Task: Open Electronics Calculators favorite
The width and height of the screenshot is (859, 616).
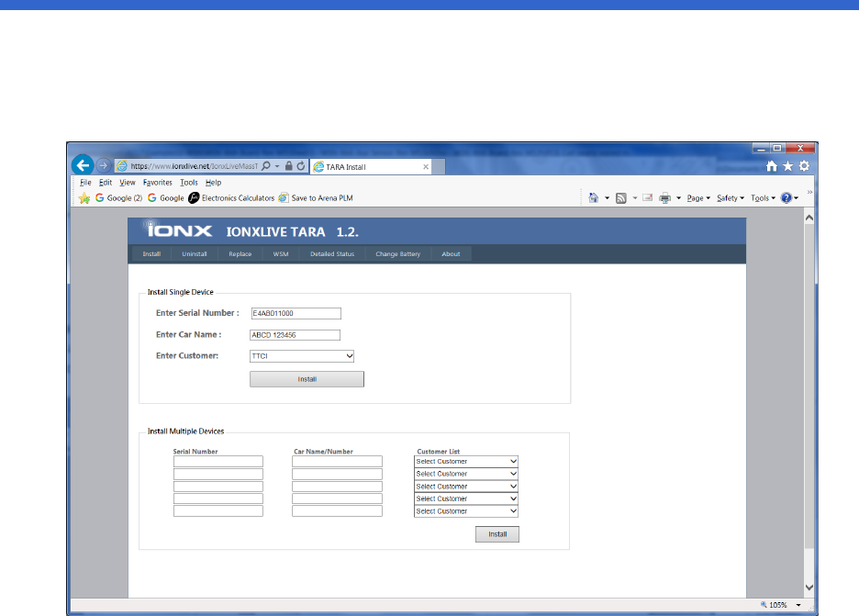Action: (x=231, y=198)
